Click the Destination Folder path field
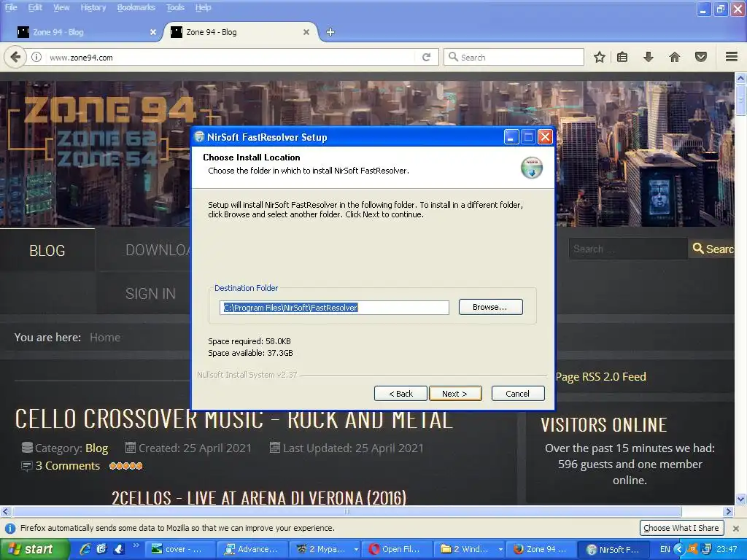This screenshot has width=747, height=560. 334,308
